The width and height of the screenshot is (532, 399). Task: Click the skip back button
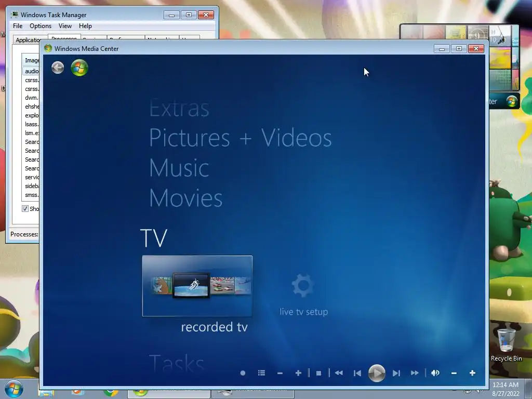(x=357, y=373)
